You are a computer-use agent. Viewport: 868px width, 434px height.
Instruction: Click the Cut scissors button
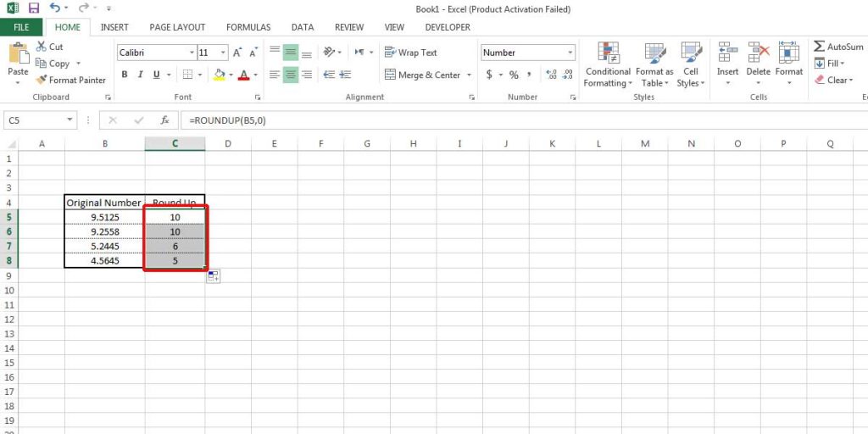click(x=49, y=47)
